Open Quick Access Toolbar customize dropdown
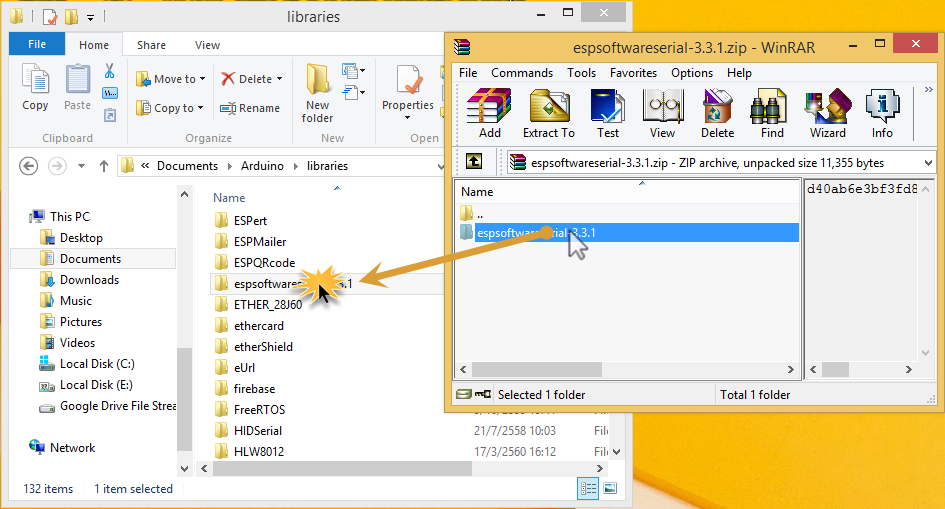 pos(90,17)
